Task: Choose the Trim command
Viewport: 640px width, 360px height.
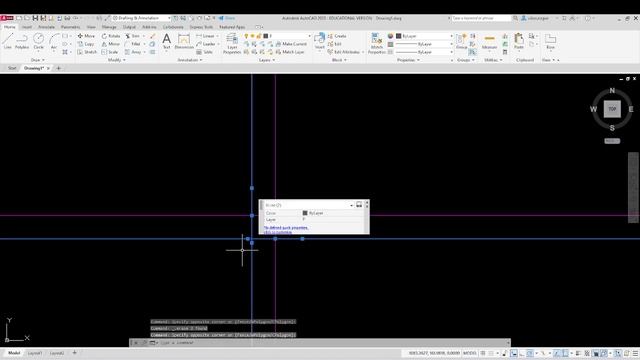Action: (x=133, y=36)
